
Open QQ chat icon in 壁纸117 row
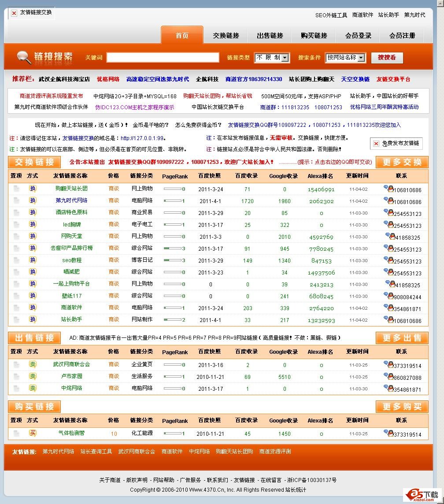(389, 296)
